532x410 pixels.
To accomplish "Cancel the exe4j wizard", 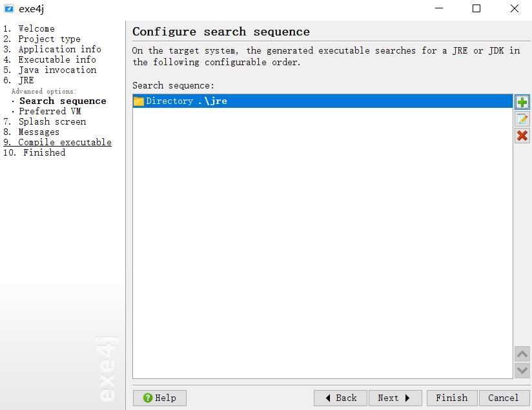I will point(504,398).
